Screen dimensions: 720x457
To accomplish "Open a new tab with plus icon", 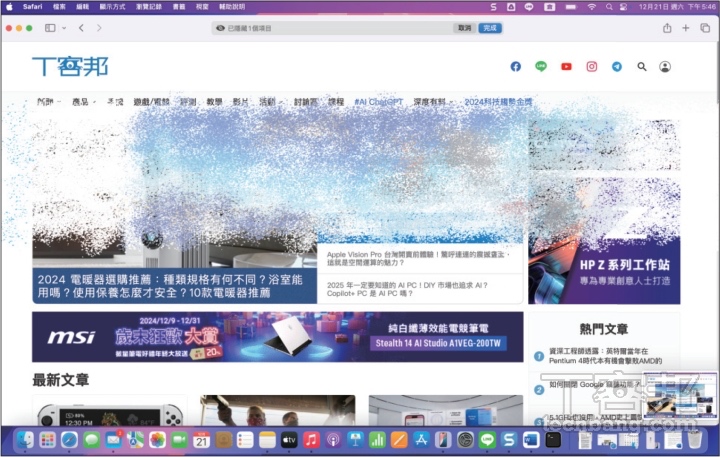I will (x=686, y=28).
